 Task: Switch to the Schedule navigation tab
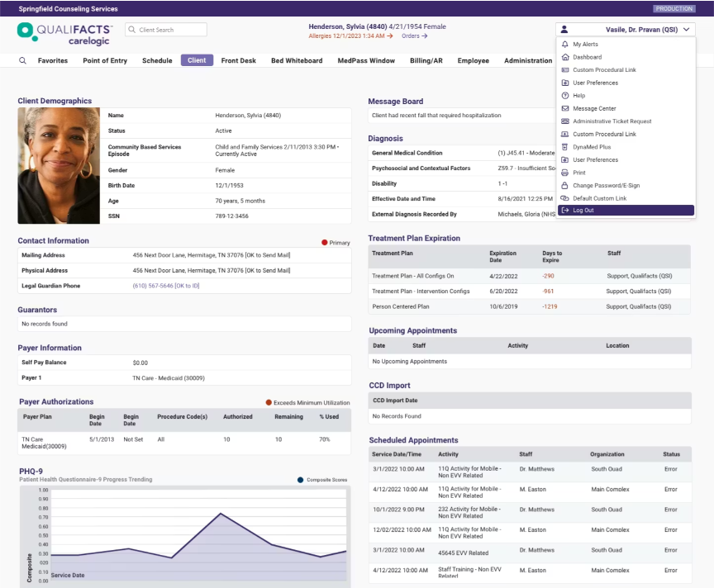[157, 61]
